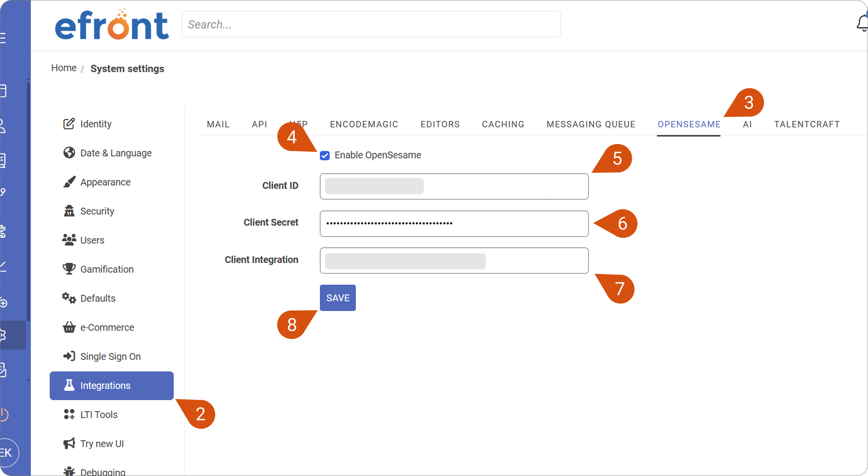Focus the Client Secret field
The width and height of the screenshot is (868, 476).
pyautogui.click(x=454, y=223)
